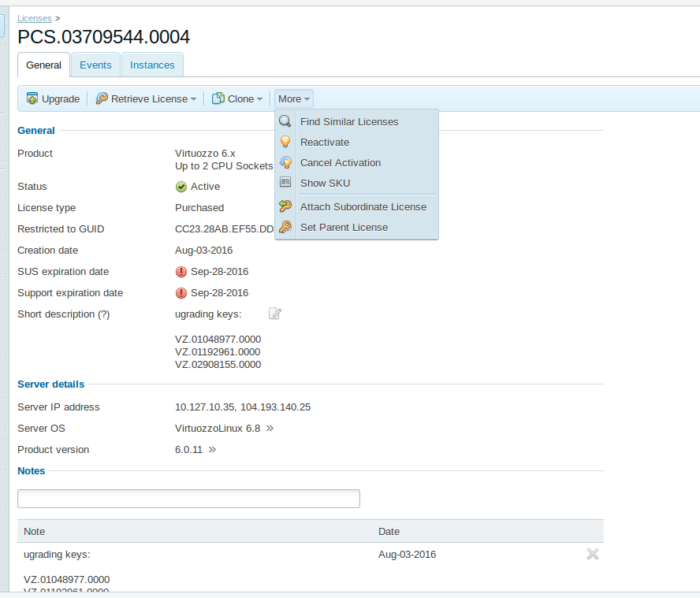Viewport: 700px width, 598px height.
Task: Click the Notes text input field
Action: point(188,499)
